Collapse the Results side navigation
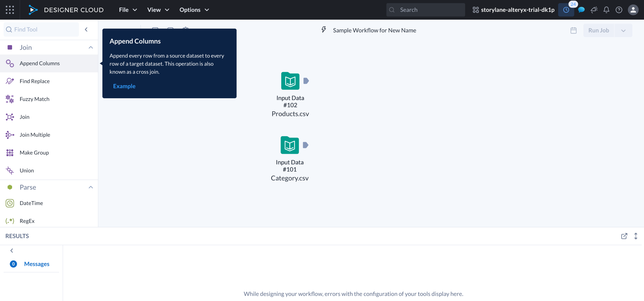644x301 pixels. click(x=12, y=250)
